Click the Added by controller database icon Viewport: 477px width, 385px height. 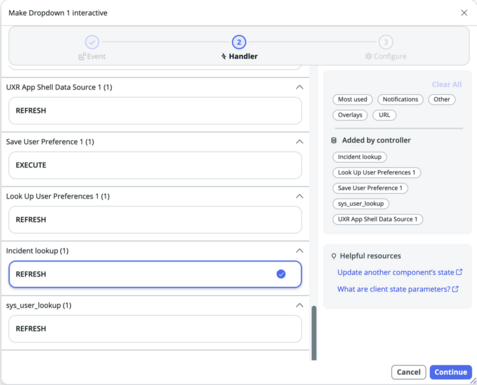click(334, 140)
